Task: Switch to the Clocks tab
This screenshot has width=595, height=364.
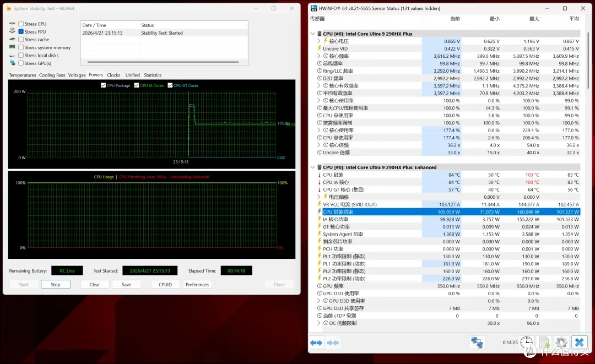Action: pyautogui.click(x=113, y=75)
